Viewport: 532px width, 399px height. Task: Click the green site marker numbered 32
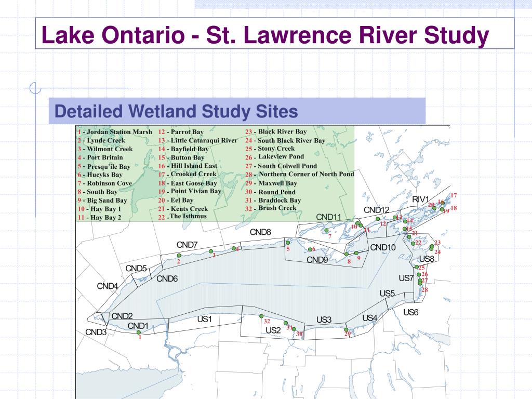261,316
